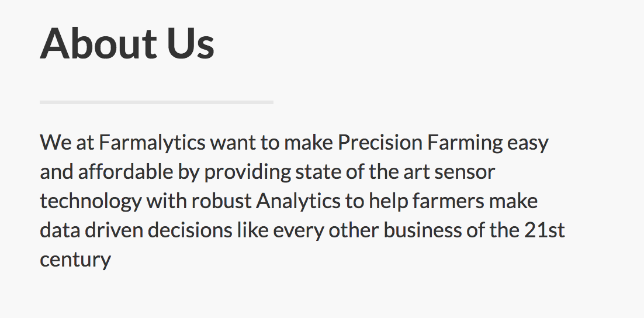
Task: Click the horizontal divider line under the heading
Action: click(x=156, y=102)
